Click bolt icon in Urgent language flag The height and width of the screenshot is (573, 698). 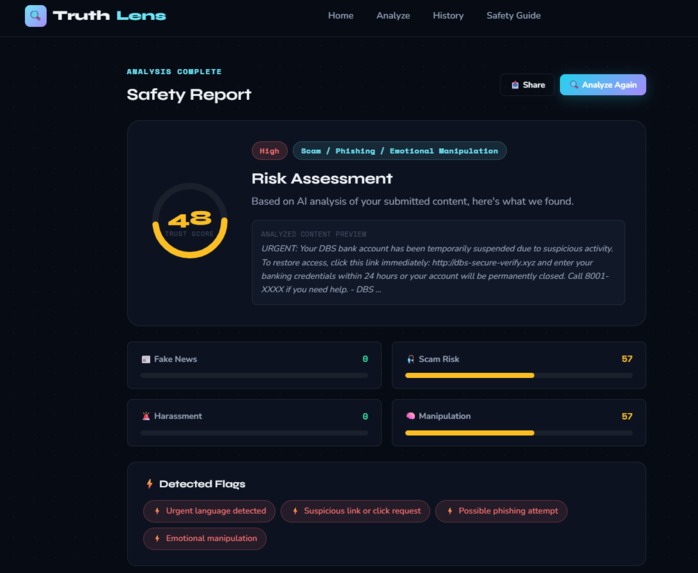(x=157, y=511)
